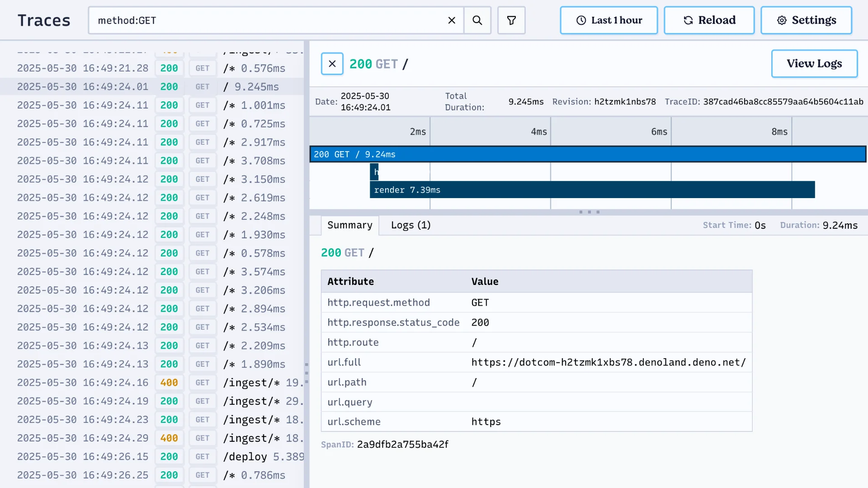Screen dimensions: 868x488
Task: Click the gear icon in the Settings button
Action: pyautogui.click(x=781, y=20)
